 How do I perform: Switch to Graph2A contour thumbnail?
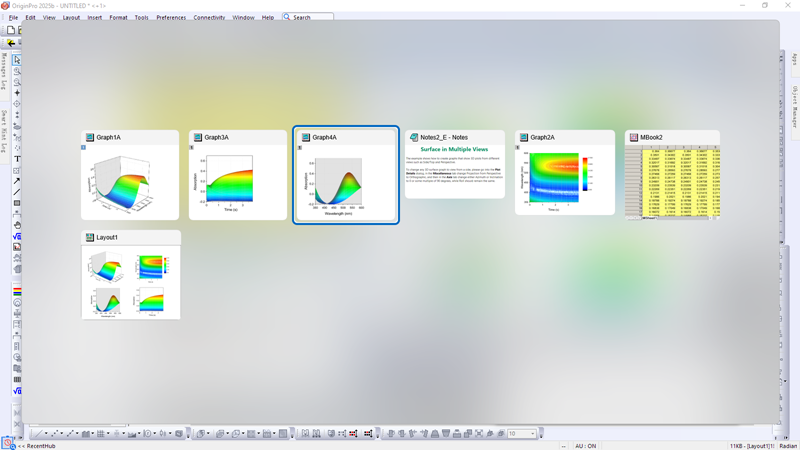(x=565, y=172)
